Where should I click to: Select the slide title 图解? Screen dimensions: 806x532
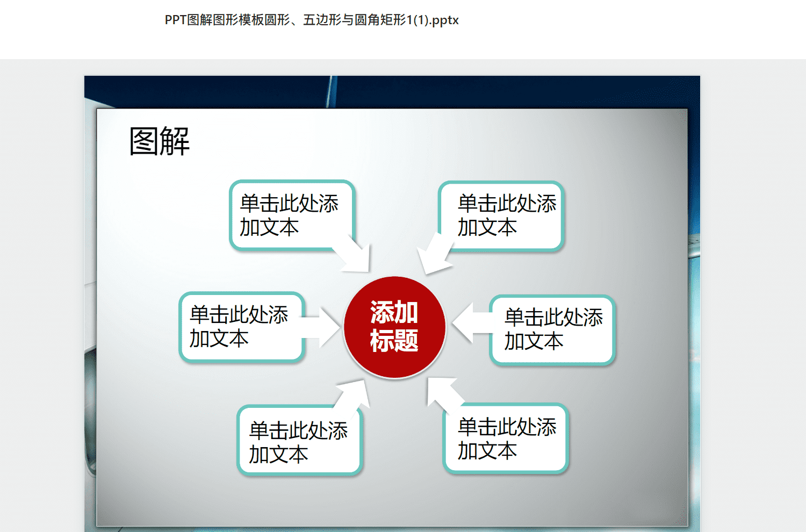[x=160, y=142]
